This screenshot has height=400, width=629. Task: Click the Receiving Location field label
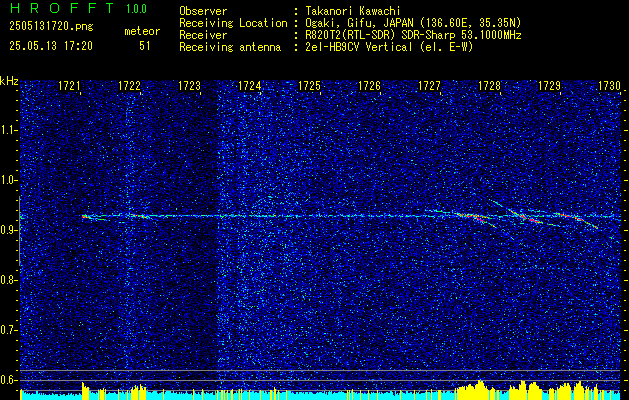(x=233, y=23)
